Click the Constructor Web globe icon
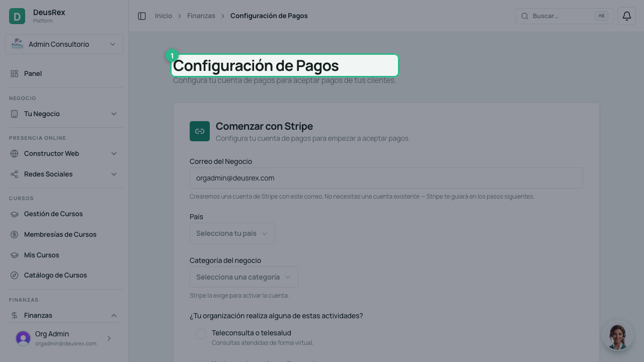This screenshot has width=644, height=362. [x=14, y=153]
